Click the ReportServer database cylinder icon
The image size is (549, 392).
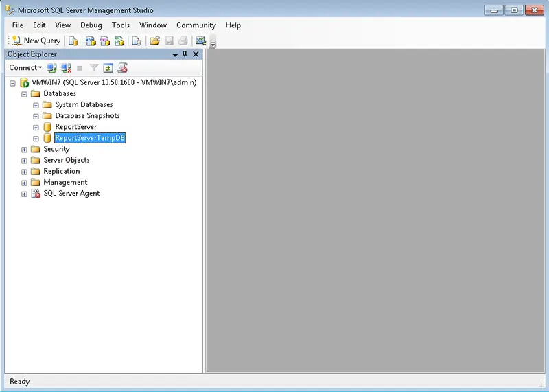(x=47, y=127)
